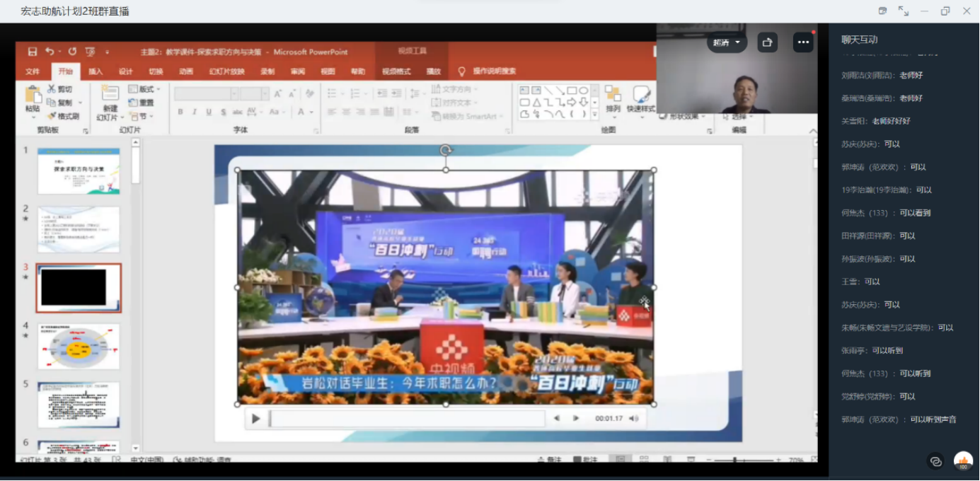Open the font name combo box

(207, 93)
